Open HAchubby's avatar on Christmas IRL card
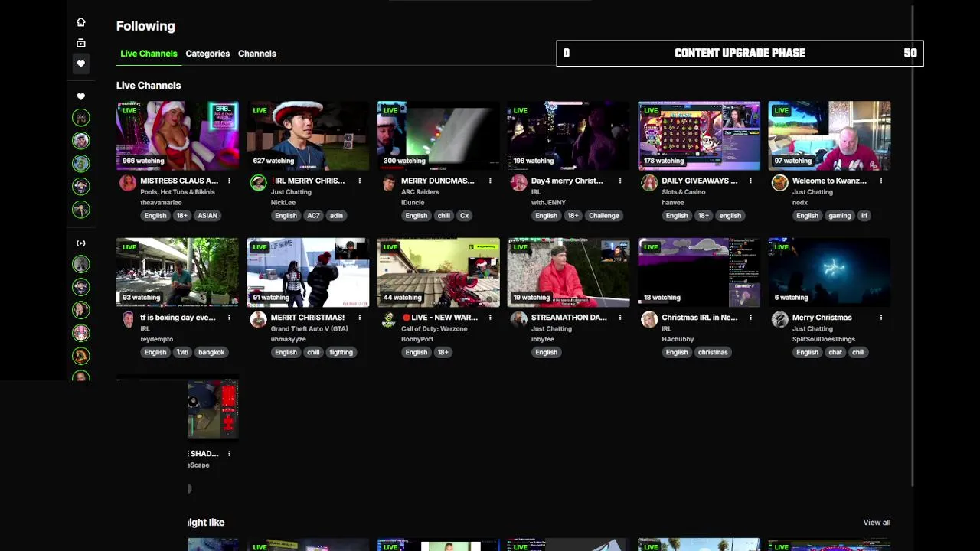This screenshot has width=980, height=551. (649, 319)
